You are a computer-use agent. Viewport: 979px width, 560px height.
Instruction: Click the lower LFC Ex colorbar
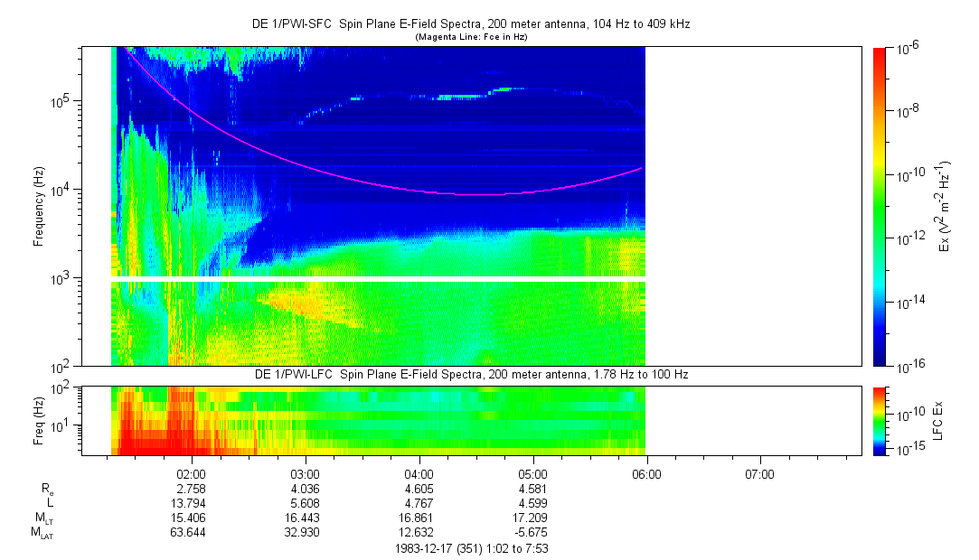880,420
